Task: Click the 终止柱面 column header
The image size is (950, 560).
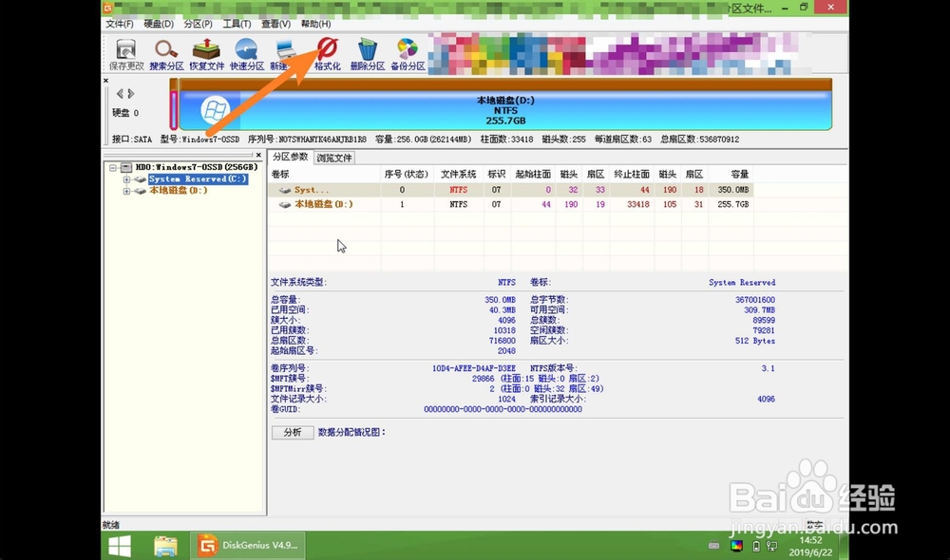Action: (632, 175)
